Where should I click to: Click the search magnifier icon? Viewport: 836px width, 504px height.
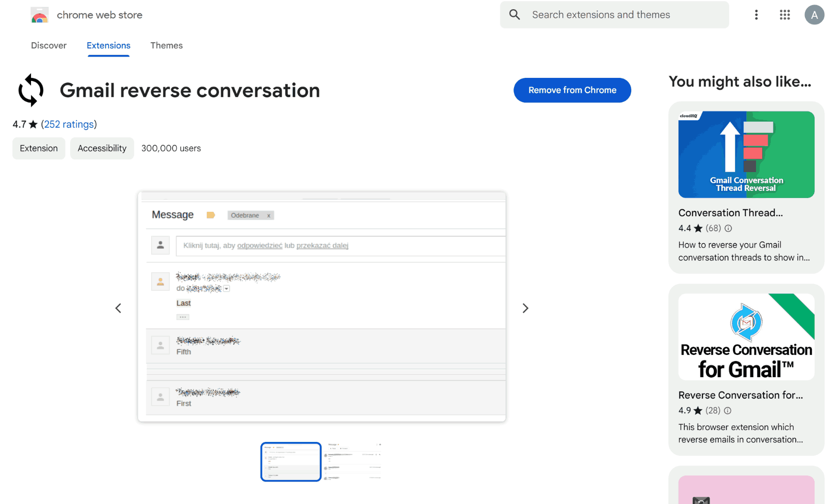(x=515, y=15)
